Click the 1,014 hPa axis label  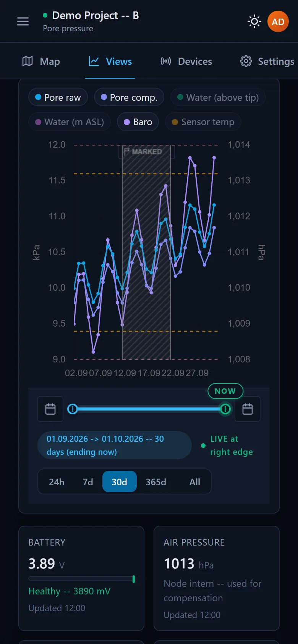(x=239, y=145)
